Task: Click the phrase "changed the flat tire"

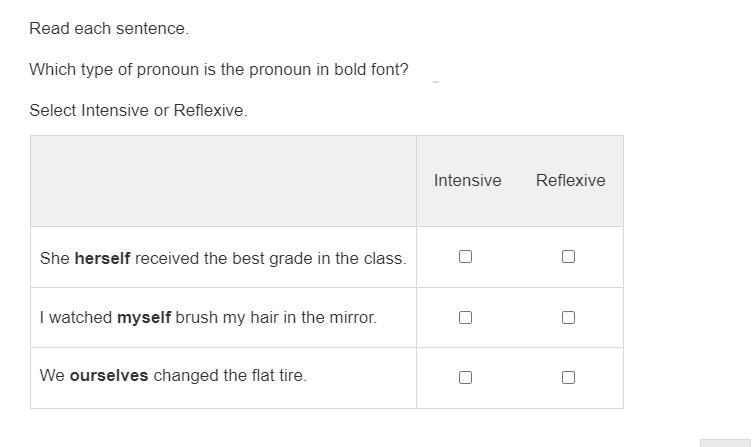Action: point(230,376)
